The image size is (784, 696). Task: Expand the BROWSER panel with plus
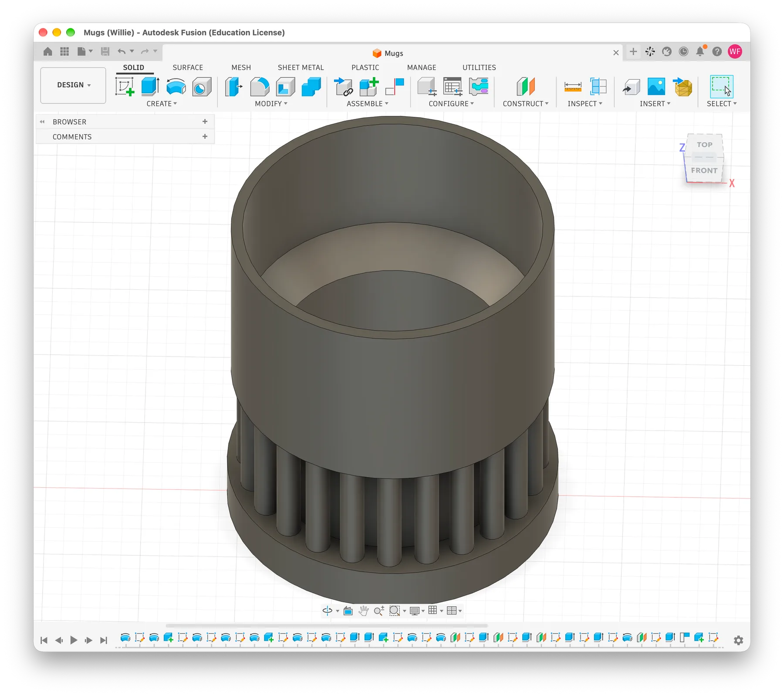click(205, 122)
